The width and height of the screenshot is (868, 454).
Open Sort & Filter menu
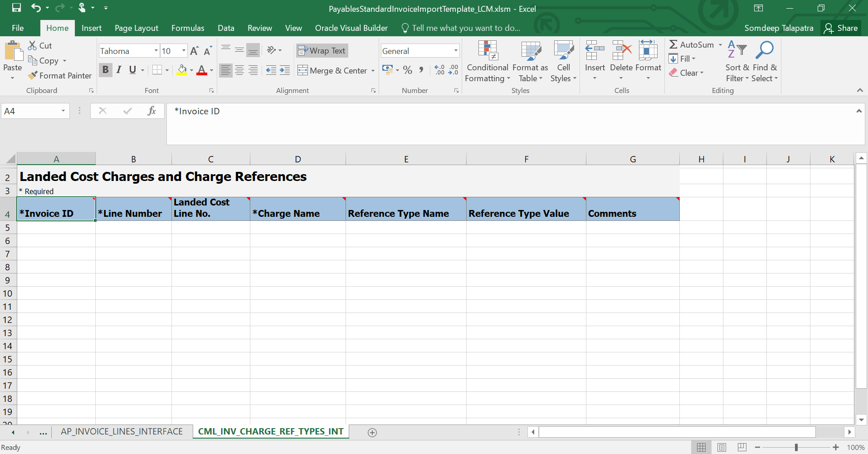coord(737,61)
